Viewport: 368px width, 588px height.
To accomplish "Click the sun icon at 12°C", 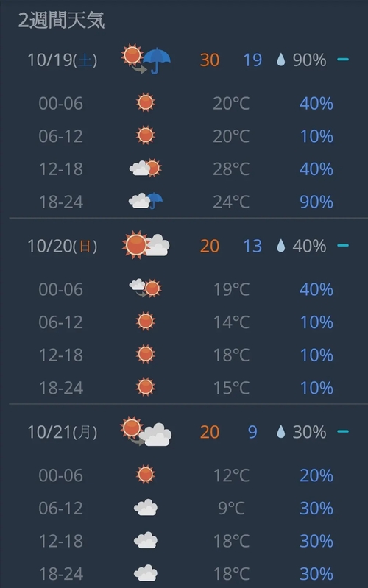I will click(146, 475).
